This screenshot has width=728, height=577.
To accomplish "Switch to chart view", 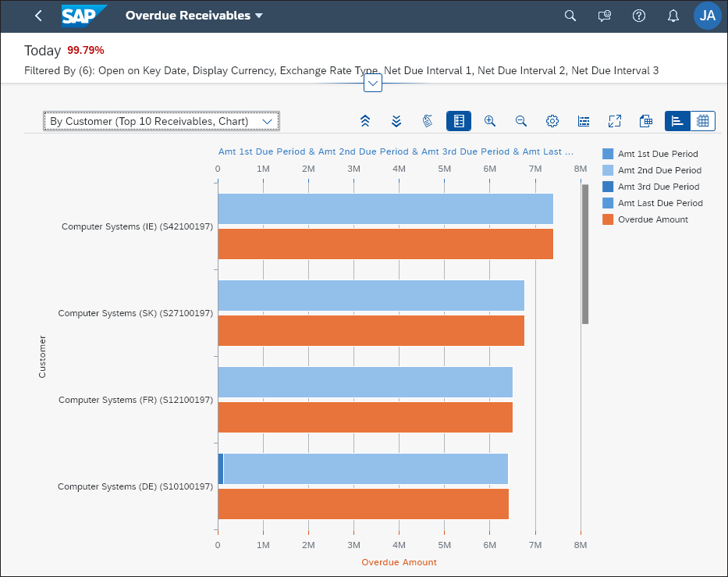I will tap(677, 121).
